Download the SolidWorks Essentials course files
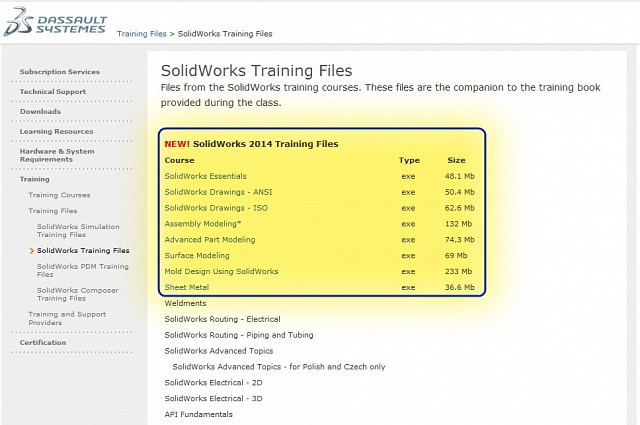Viewport: 640px width, 425px height. pos(206,176)
